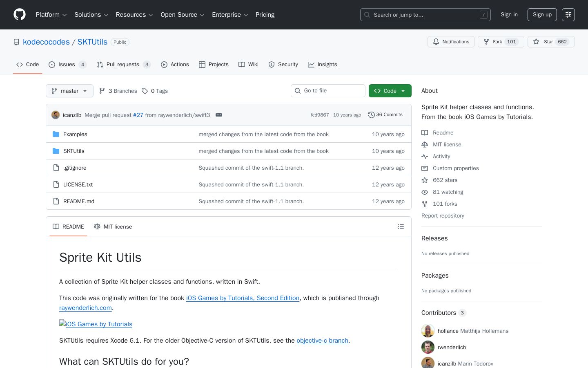The width and height of the screenshot is (588, 368).
Task: Open the objective-c branch link
Action: coord(322,341)
